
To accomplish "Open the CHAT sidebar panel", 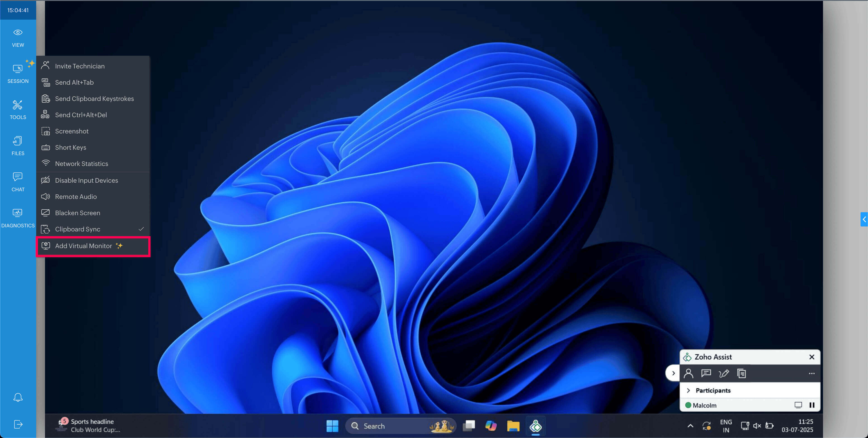I will point(18,182).
